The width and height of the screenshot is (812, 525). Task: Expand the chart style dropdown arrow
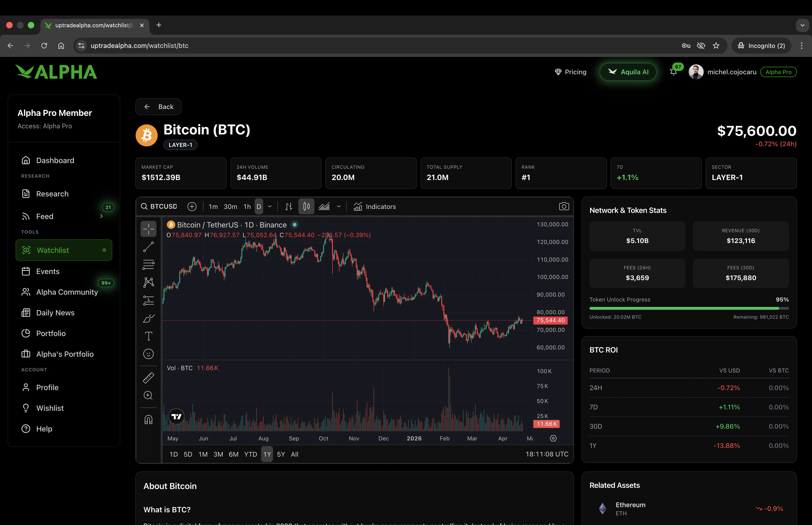[339, 207]
